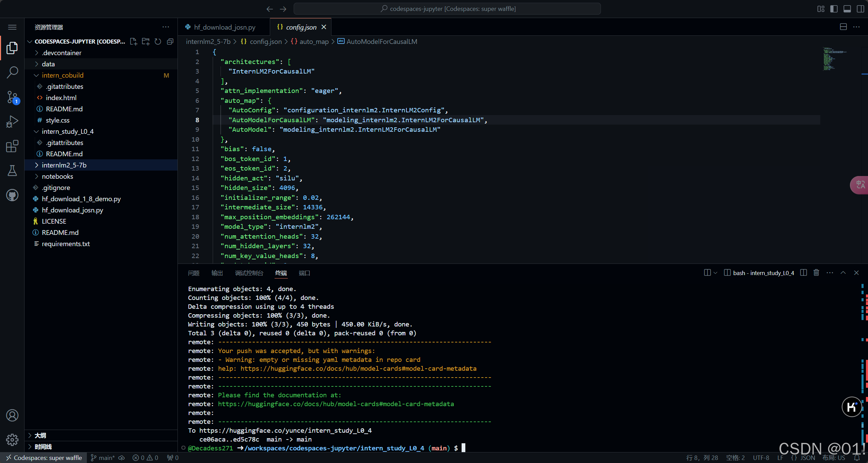868x463 pixels.
Task: Toggle primary sidebar visibility in title bar
Action: (x=834, y=9)
